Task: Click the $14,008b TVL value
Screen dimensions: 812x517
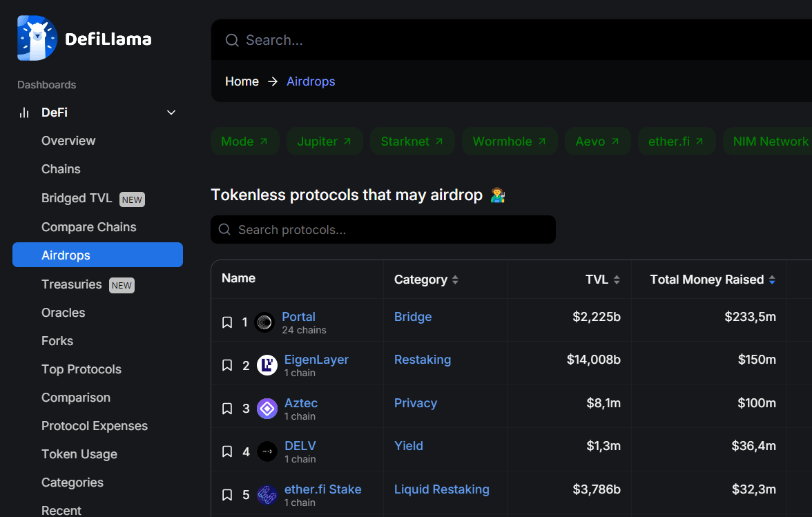Action: tap(594, 360)
